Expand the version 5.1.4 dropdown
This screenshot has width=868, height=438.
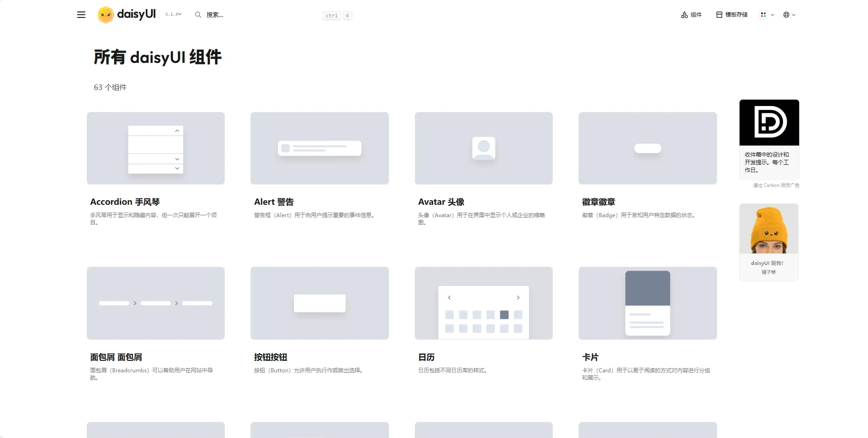(173, 14)
